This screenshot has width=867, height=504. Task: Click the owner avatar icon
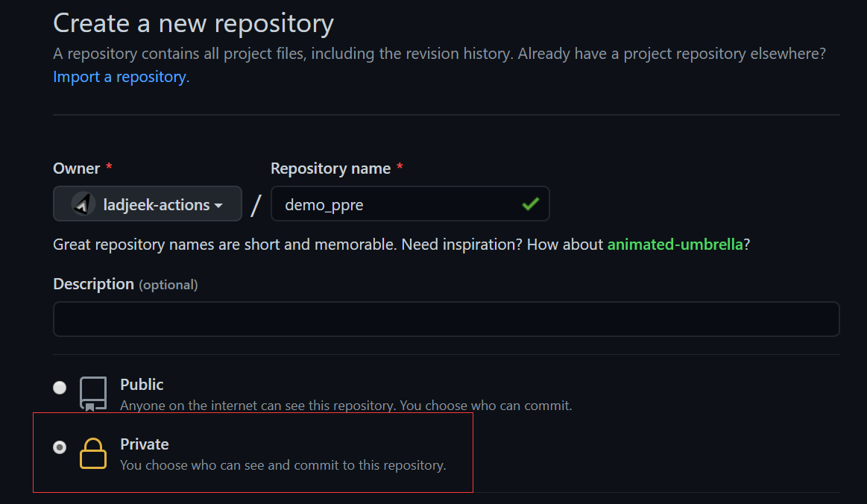point(83,204)
